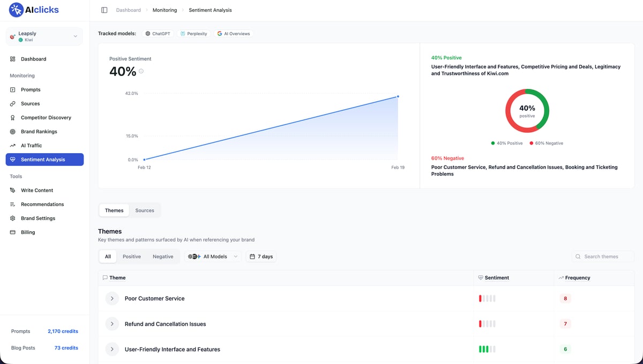This screenshot has width=643, height=364.
Task: Click the green 40% Positive legend dot
Action: point(494,143)
